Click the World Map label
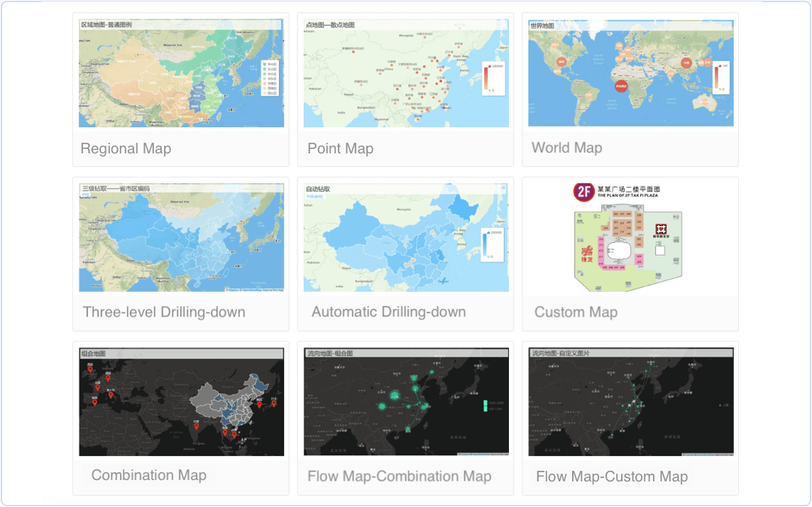The image size is (812, 507). [x=566, y=148]
